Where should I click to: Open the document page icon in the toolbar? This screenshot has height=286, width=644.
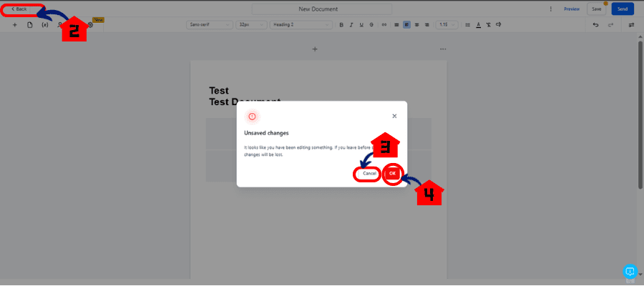point(29,25)
